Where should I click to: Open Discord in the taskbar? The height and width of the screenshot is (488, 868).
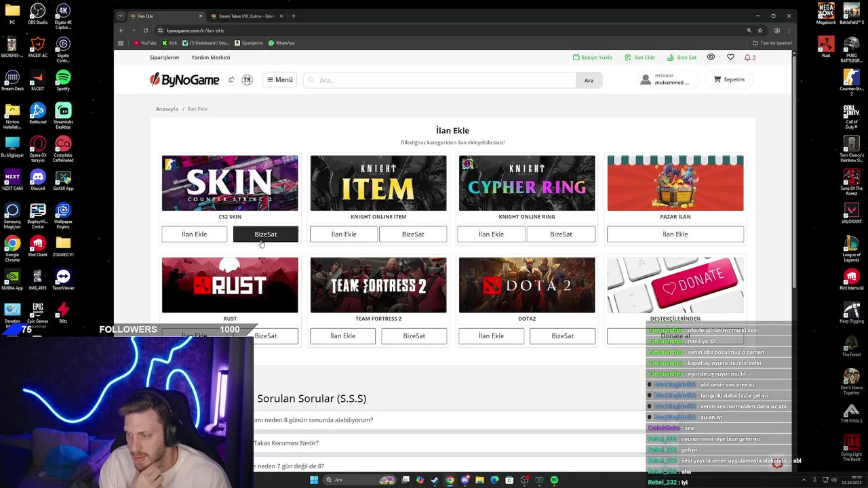(465, 480)
